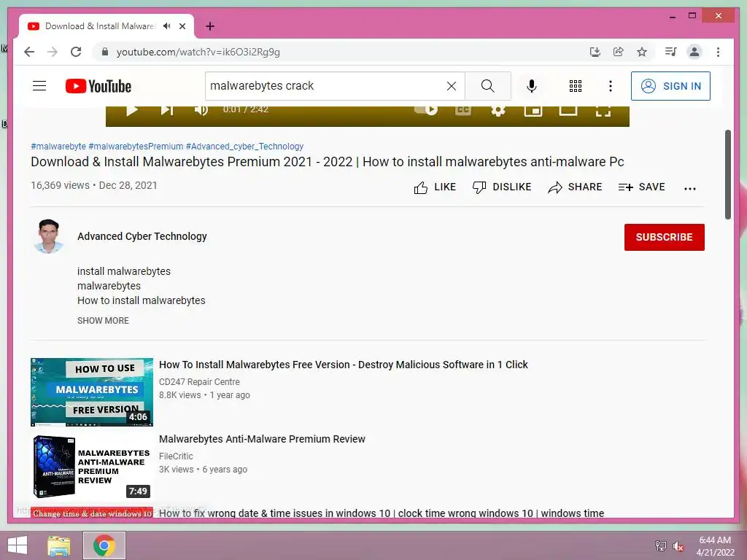Toggle autoplay switch in the player
Viewport: 747px width, 560px height.
pyautogui.click(x=426, y=110)
